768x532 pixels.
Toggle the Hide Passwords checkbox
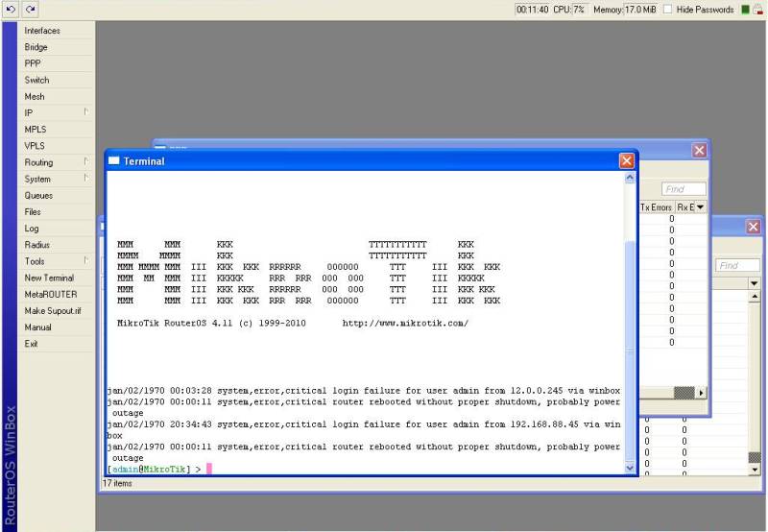click(x=667, y=10)
